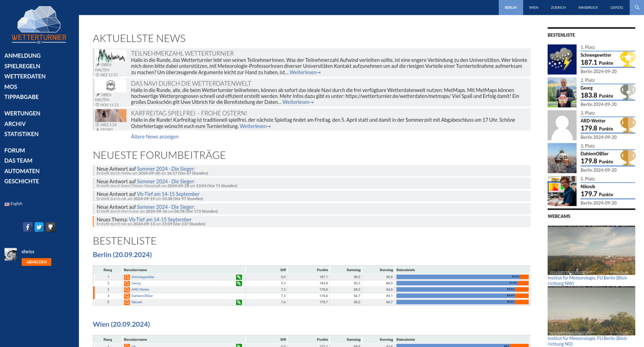Click the orange magnifier icon beside Nikosik
Screen dimensions: 644x347
coord(127,302)
